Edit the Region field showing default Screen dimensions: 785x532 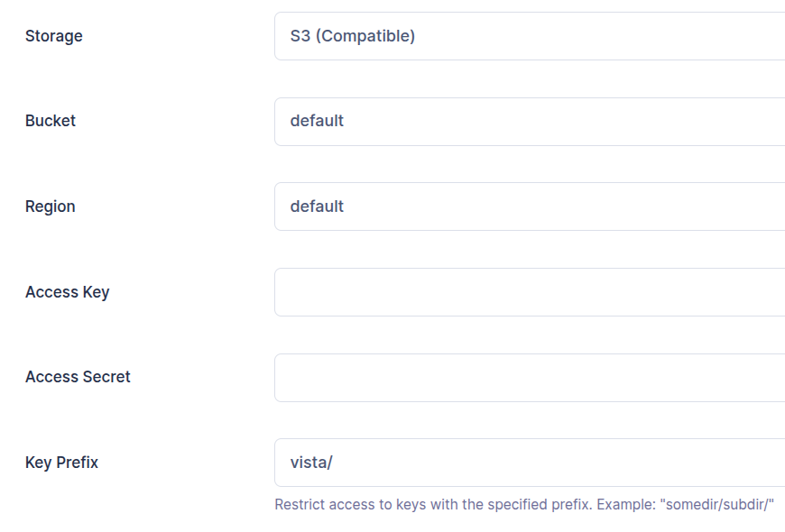coord(530,206)
